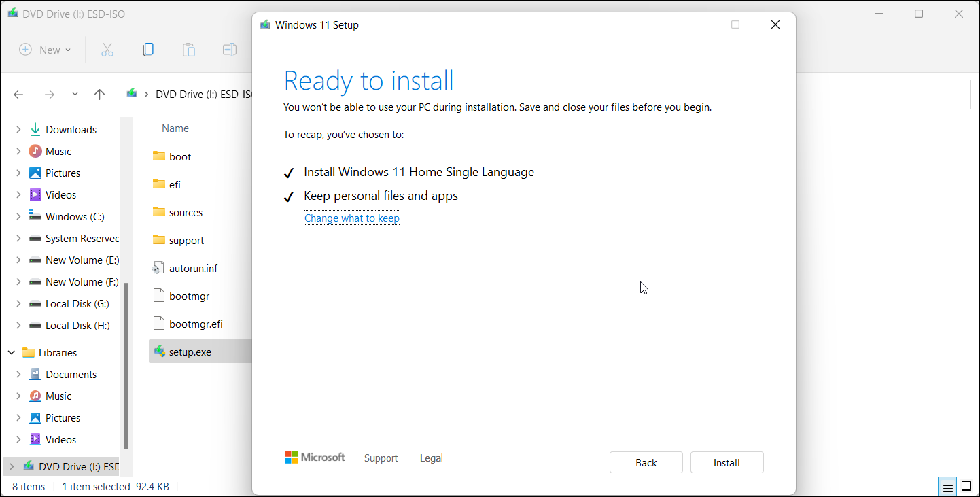Toggle the details view in the status bar

pyautogui.click(x=947, y=486)
